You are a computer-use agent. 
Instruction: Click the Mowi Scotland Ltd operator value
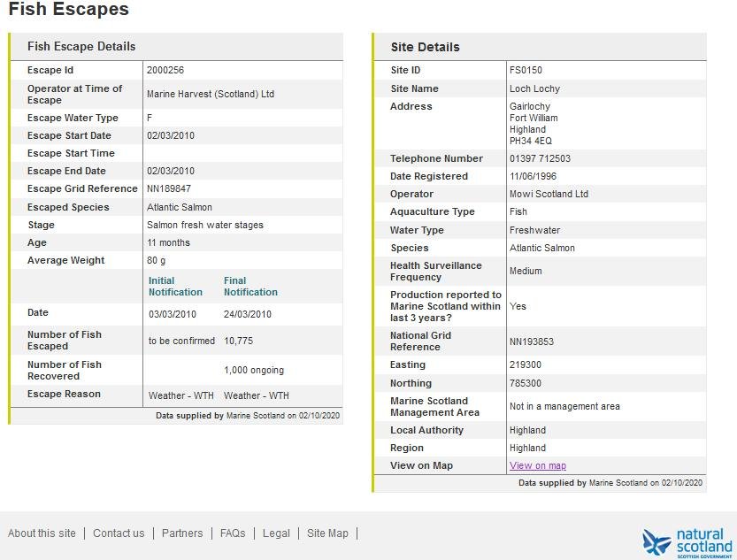(x=549, y=194)
